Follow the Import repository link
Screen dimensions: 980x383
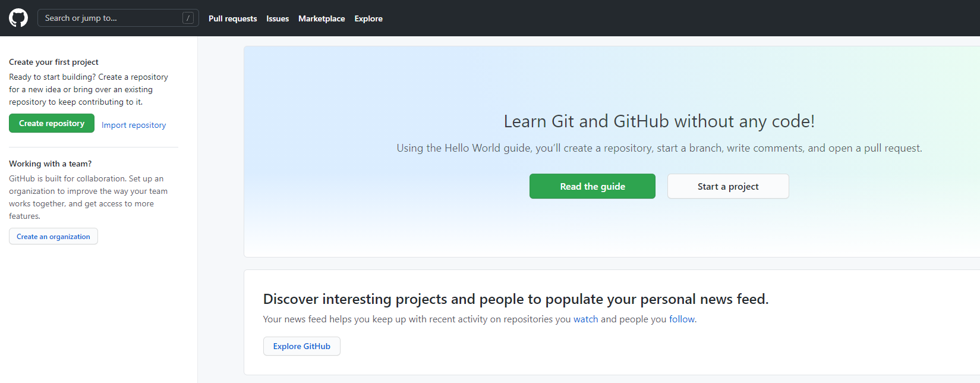(134, 125)
